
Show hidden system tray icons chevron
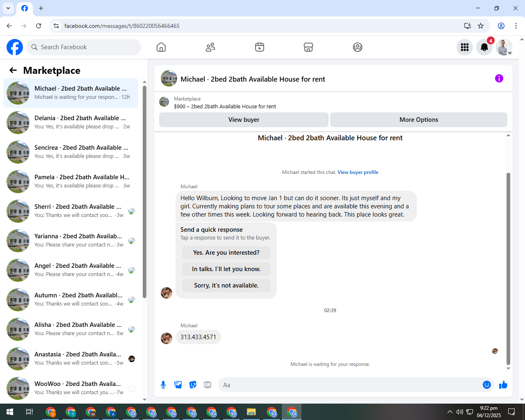[450, 412]
